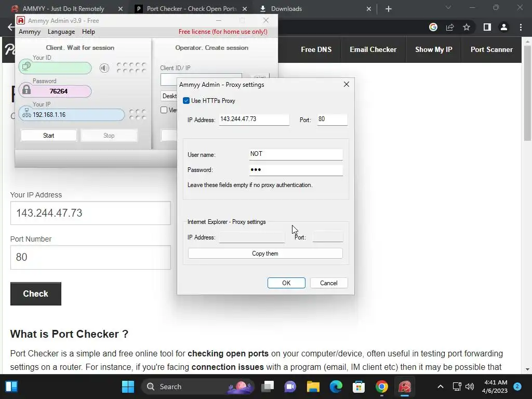Click the proxy Port field showing 80
Image resolution: width=532 pixels, height=399 pixels.
click(332, 119)
